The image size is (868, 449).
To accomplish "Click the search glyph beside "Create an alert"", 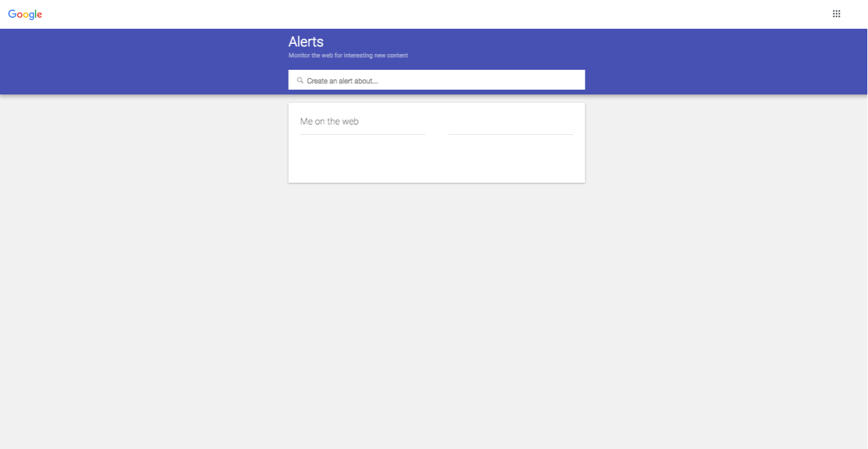I will coord(300,80).
